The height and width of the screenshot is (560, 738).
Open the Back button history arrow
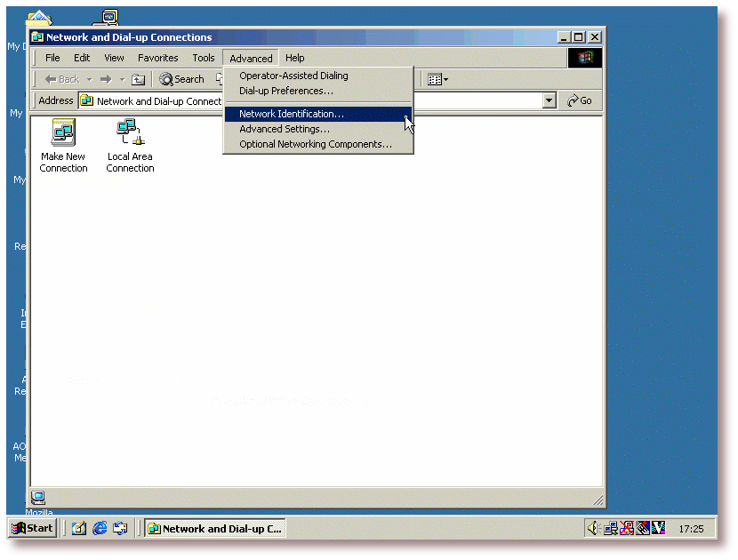[89, 79]
